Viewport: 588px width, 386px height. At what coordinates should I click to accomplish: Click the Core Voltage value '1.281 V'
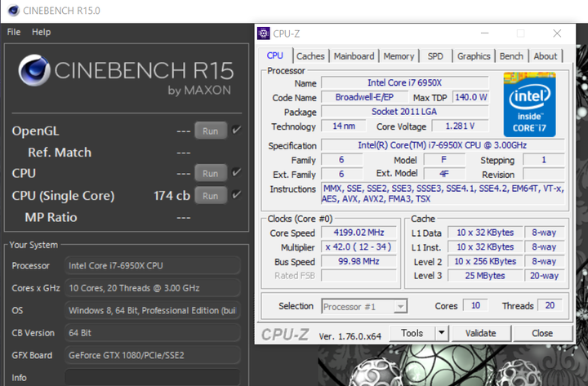coord(460,126)
